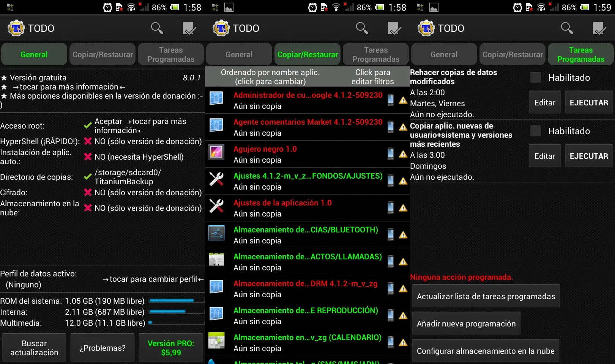Image resolution: width=615 pixels, height=364 pixels.
Task: Click the warning triangle on Agente comentarios Market row
Action: click(x=403, y=127)
